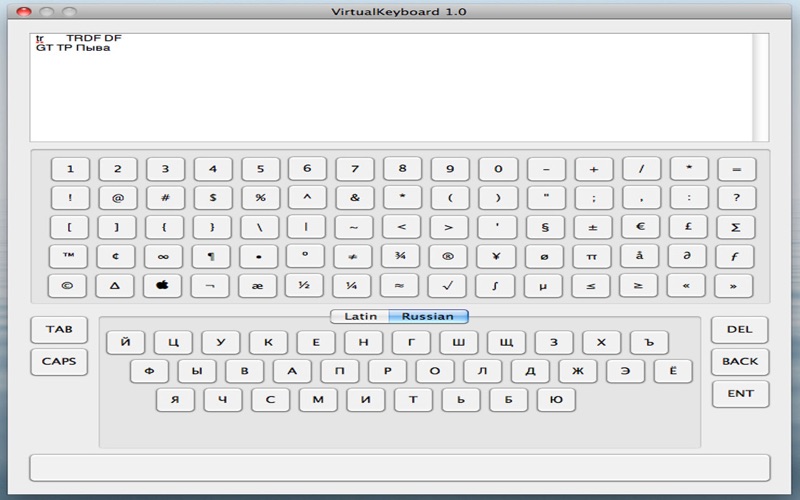Insert the euro € currency symbol
The image size is (800, 500).
coord(640,227)
